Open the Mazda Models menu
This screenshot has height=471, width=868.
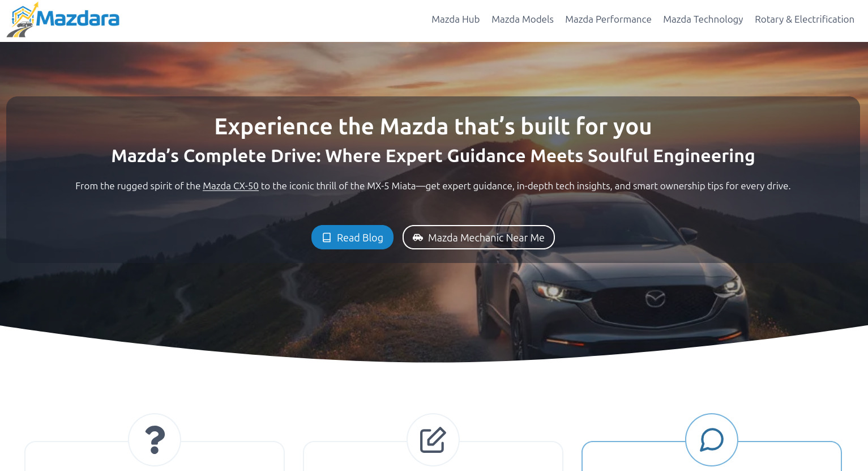point(523,19)
